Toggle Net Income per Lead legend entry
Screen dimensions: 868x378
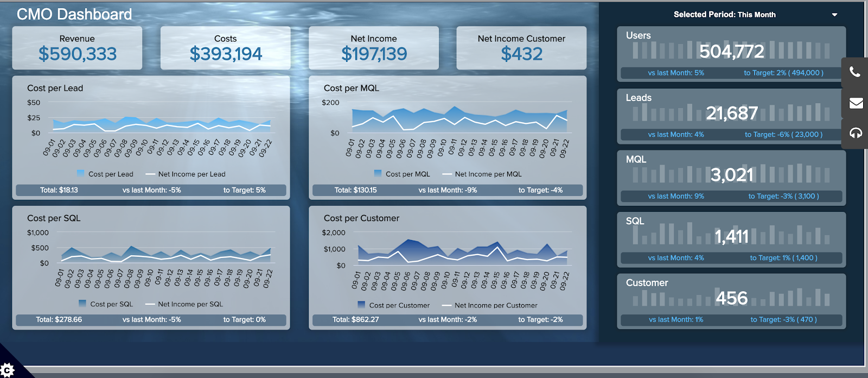[x=186, y=174]
